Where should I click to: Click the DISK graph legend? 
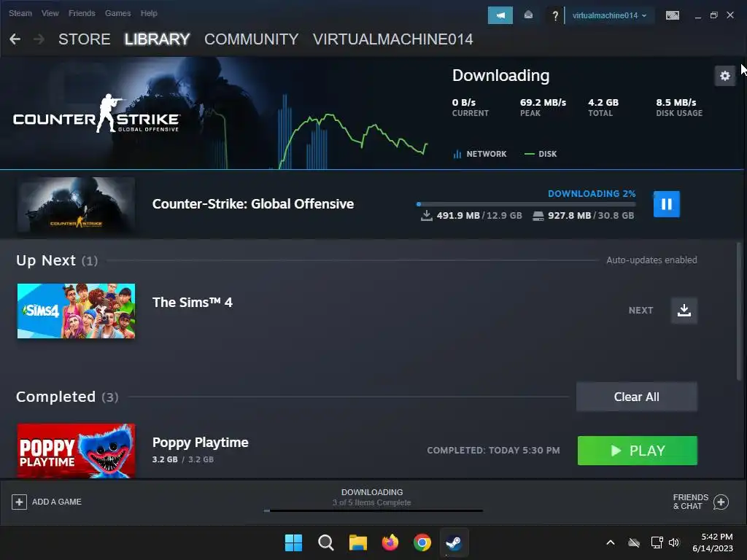[541, 154]
